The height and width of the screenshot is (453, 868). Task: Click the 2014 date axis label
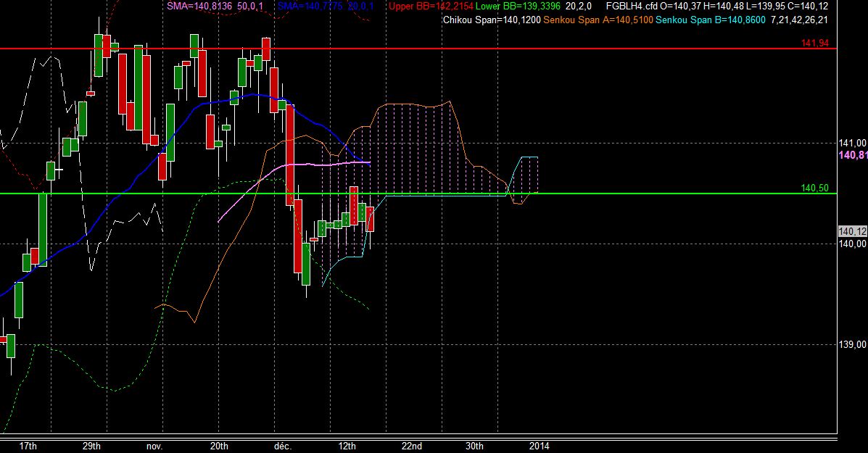coord(540,446)
